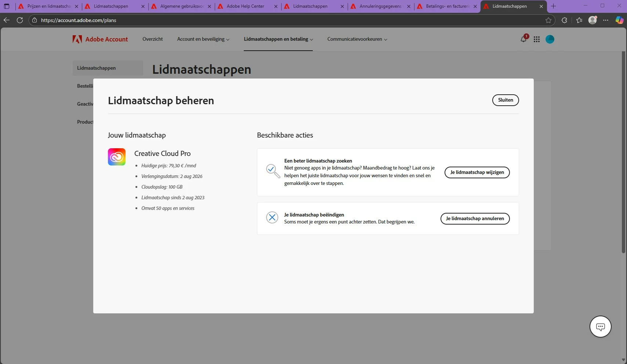Close the Adobe Help Center tab

[276, 6]
